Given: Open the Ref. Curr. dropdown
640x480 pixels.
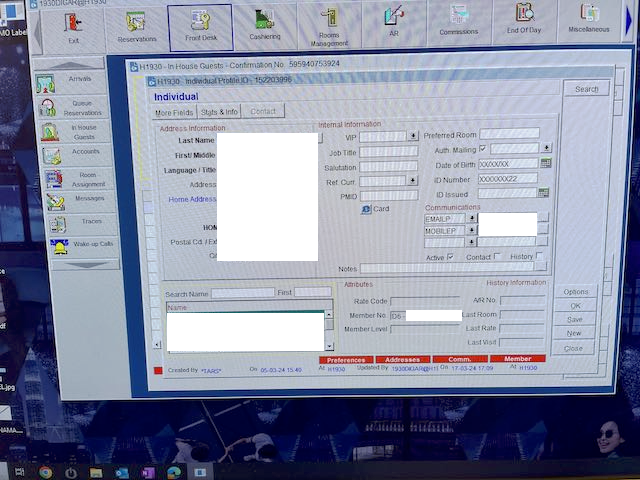Looking at the screenshot, I should [x=413, y=181].
